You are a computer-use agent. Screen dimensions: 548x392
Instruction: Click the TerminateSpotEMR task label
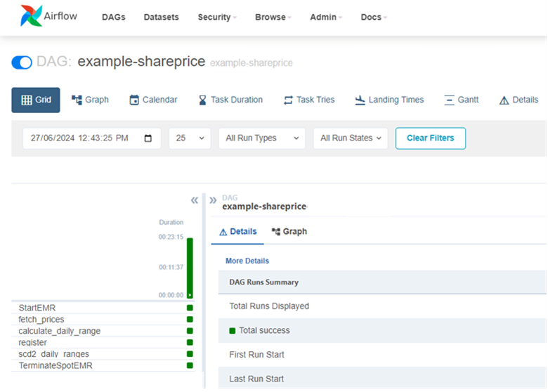coord(56,365)
